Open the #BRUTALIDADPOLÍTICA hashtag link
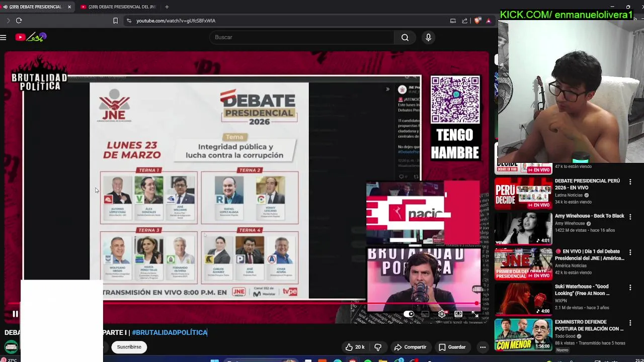This screenshot has width=644, height=362. pyautogui.click(x=170, y=332)
